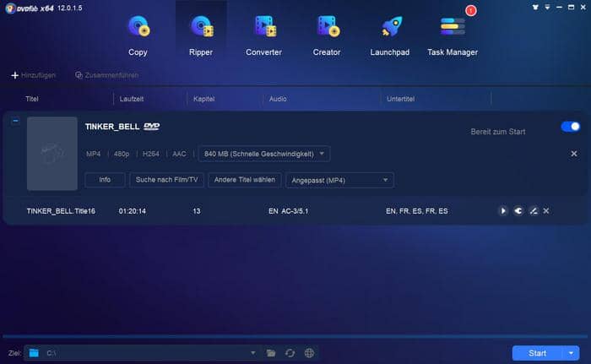Browse destination folder icon
Viewport: 591px width, 364px height.
271,353
